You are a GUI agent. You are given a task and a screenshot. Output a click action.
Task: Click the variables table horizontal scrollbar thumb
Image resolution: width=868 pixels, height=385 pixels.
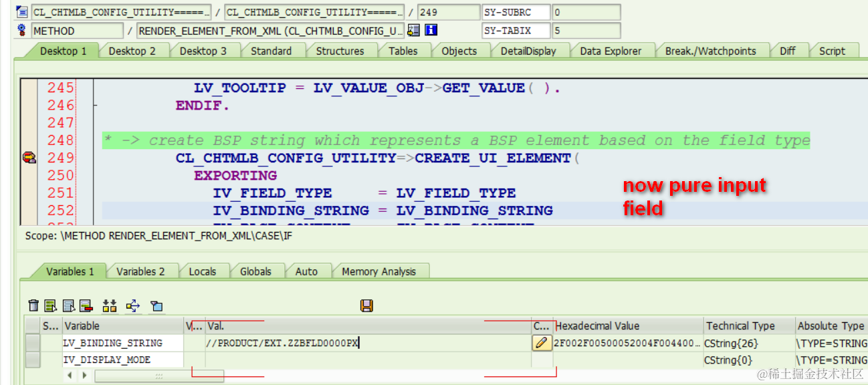(x=158, y=376)
